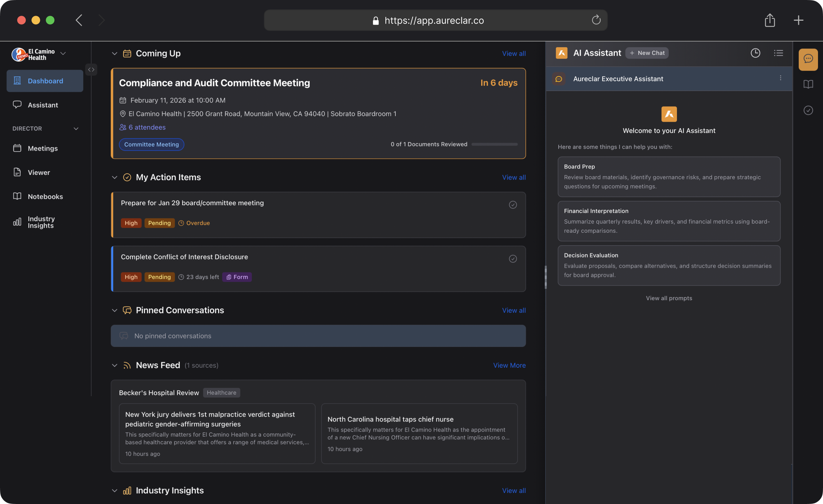
Task: Mark 'Prepare for Jan 29 board/committee meeting' complete
Action: [513, 205]
